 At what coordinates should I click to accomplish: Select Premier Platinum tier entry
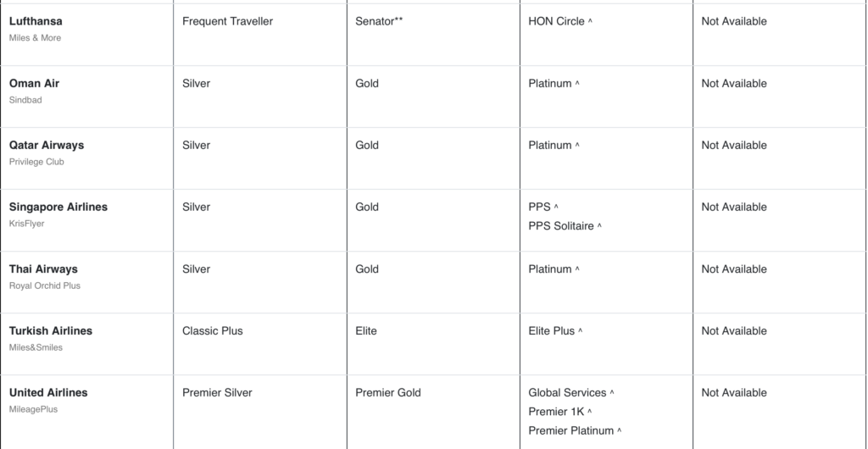pos(571,430)
